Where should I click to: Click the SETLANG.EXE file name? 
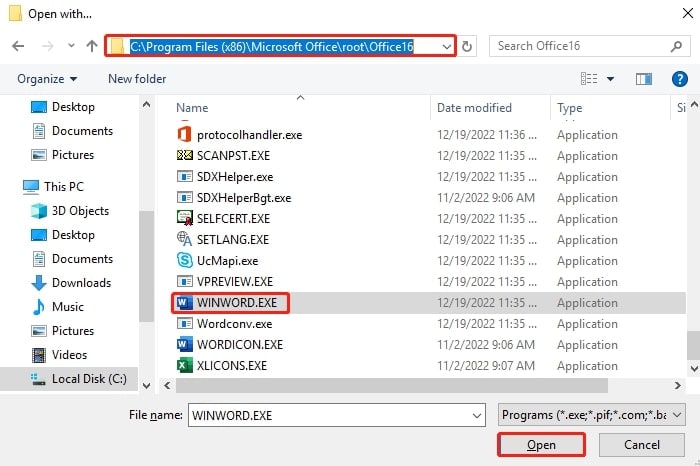click(233, 240)
